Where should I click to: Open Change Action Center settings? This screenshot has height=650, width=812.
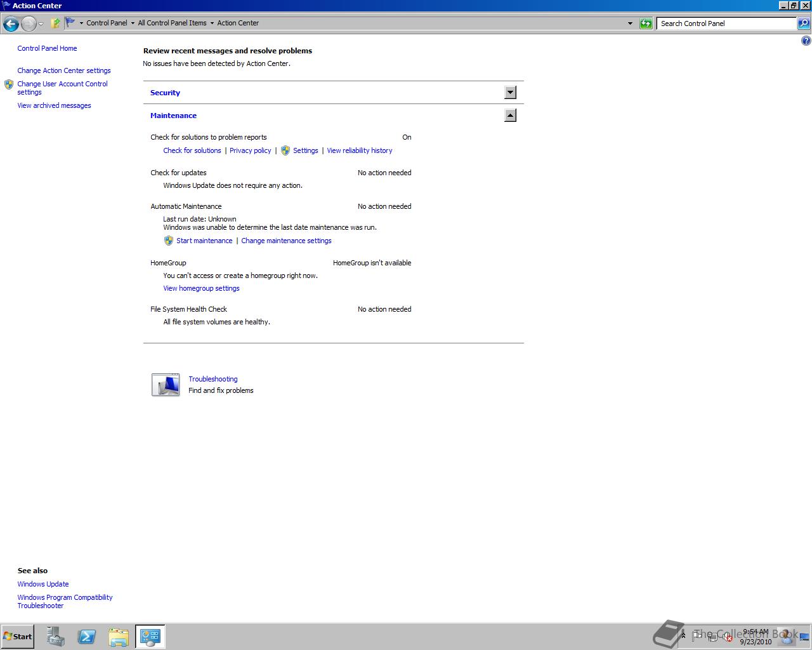64,70
